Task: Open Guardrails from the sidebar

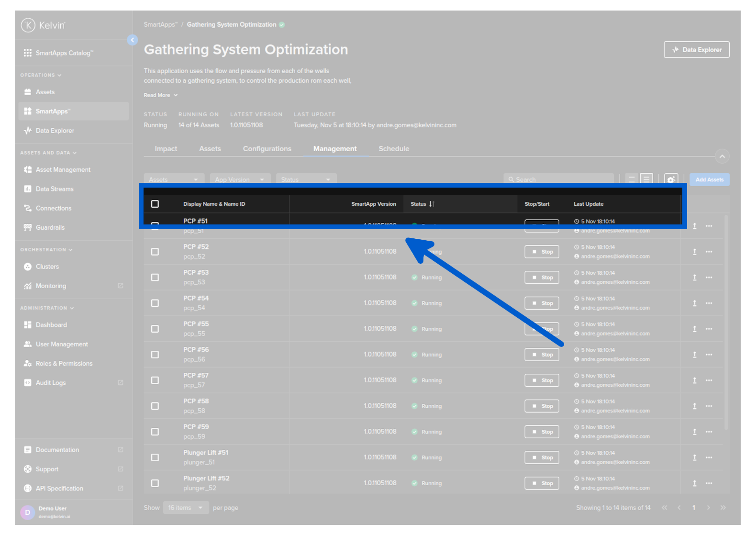Action: [50, 228]
